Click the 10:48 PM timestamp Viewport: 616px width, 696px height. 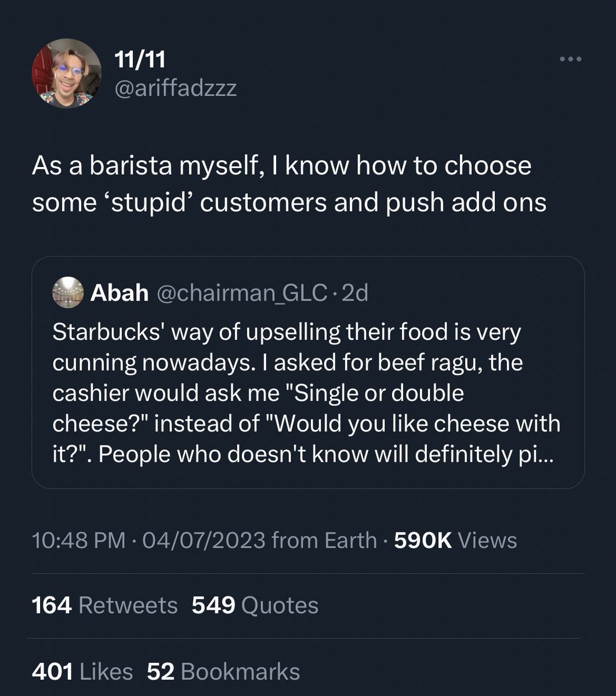(x=78, y=540)
